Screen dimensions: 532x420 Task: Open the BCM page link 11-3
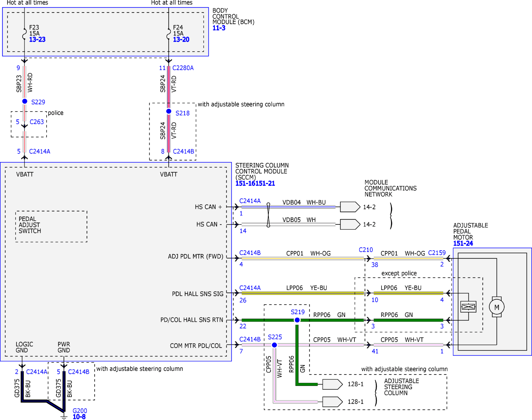[219, 28]
